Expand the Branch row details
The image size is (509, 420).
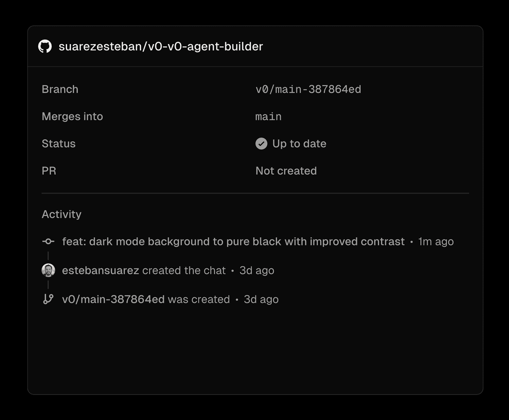[x=60, y=89]
